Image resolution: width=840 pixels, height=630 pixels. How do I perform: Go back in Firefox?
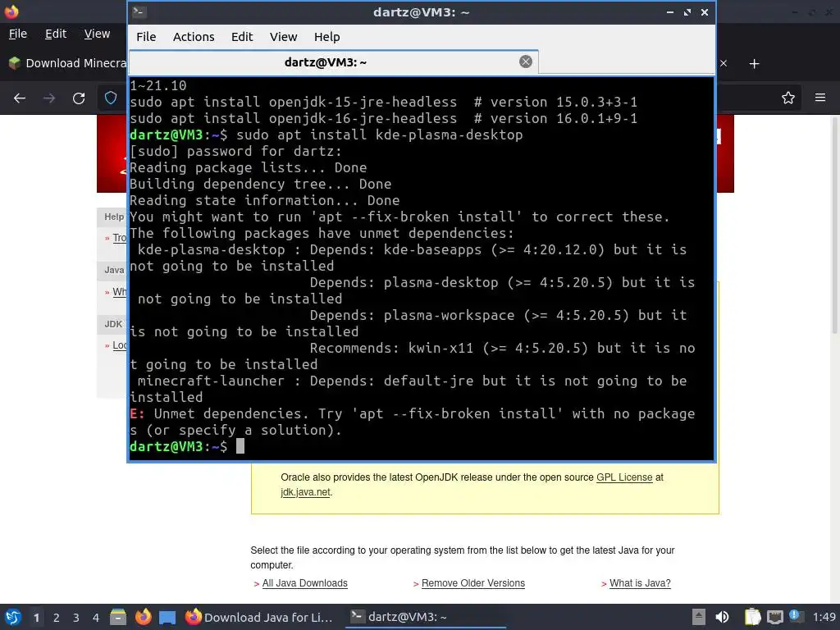[x=20, y=98]
